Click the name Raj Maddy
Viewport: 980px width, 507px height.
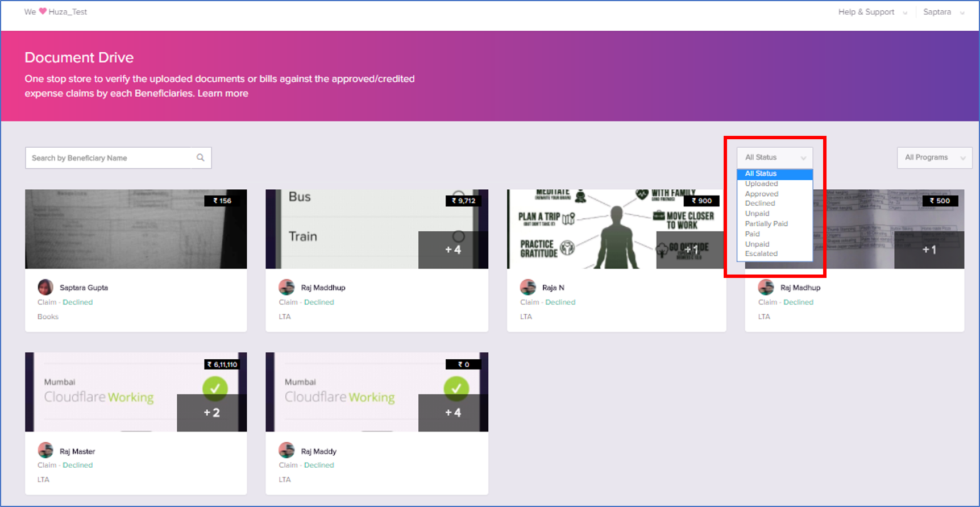tap(318, 451)
